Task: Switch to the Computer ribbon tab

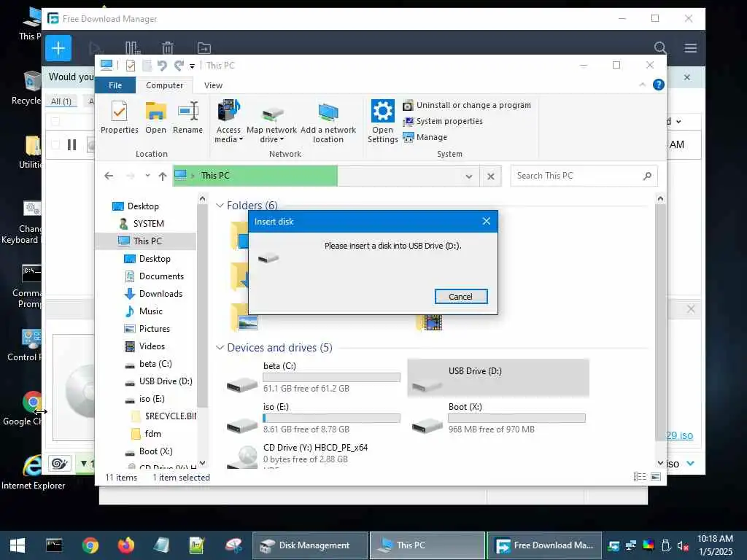Action: (164, 85)
